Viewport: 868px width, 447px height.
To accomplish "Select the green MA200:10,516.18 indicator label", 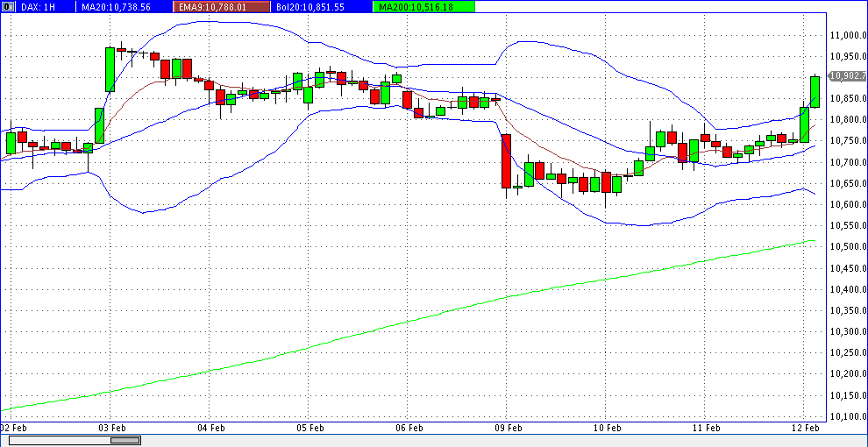I will (x=424, y=7).
